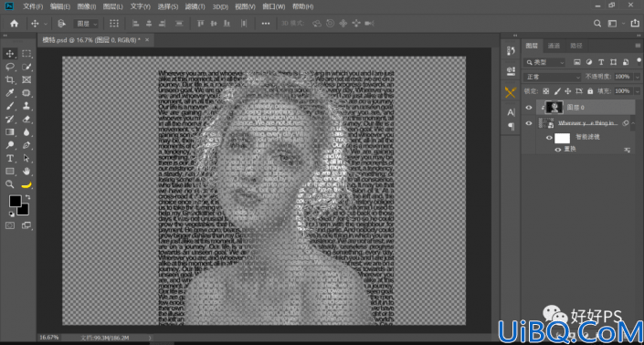Toggle auto-select checkbox icon in options bar

(61, 24)
